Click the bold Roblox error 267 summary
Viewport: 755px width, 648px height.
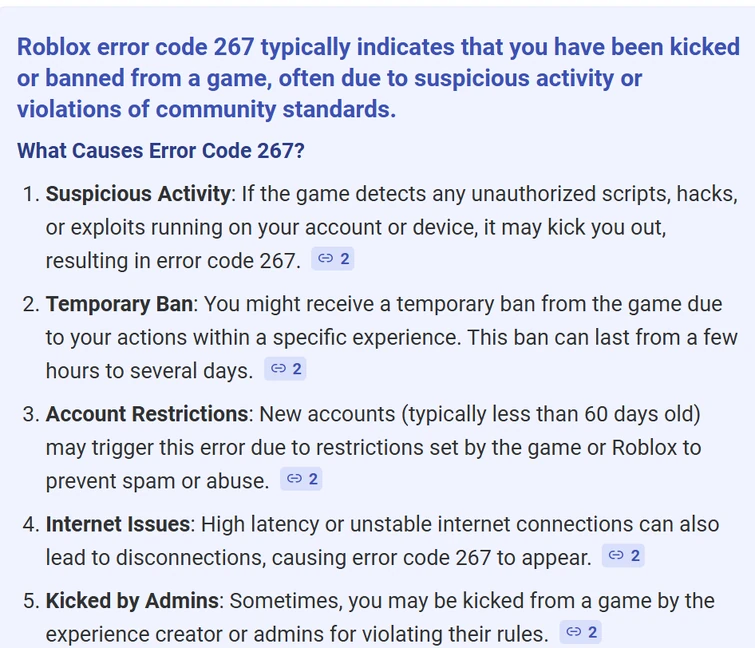coord(378,78)
